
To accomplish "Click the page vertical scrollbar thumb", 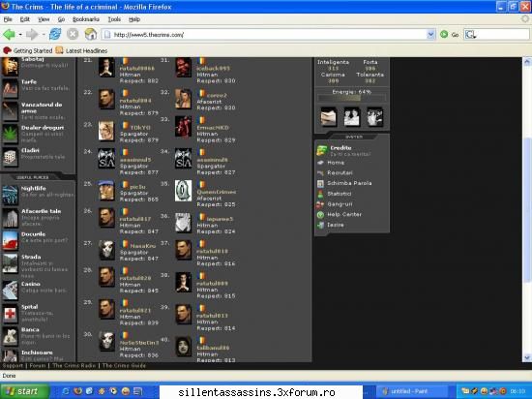I will [527, 210].
